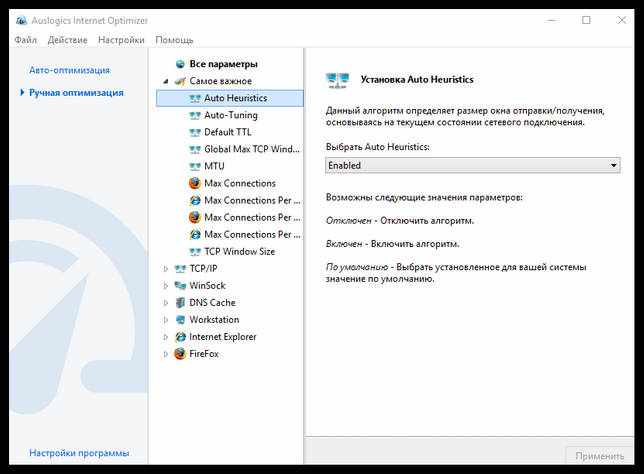This screenshot has height=474, width=644.
Task: Open the Настройки menu
Action: pos(121,40)
